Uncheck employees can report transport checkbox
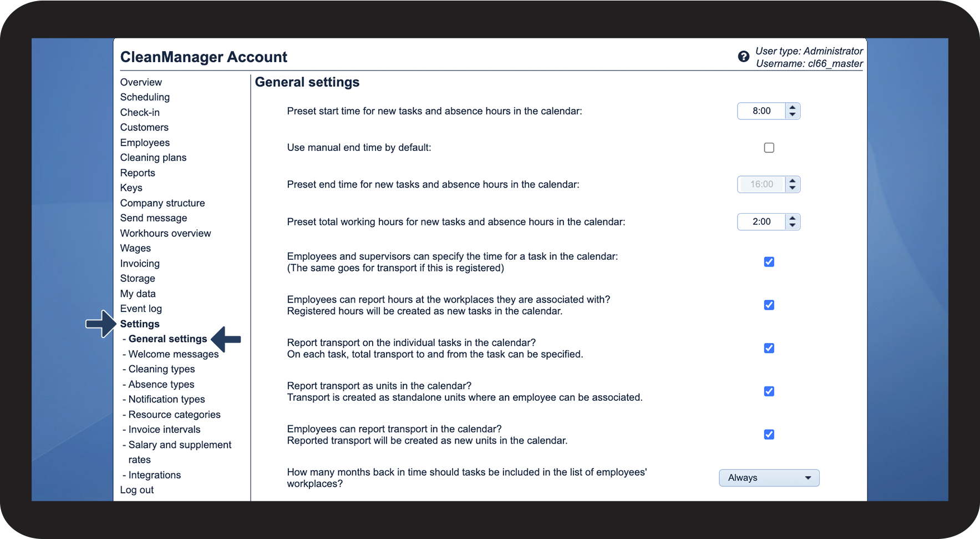This screenshot has height=539, width=980. click(769, 435)
